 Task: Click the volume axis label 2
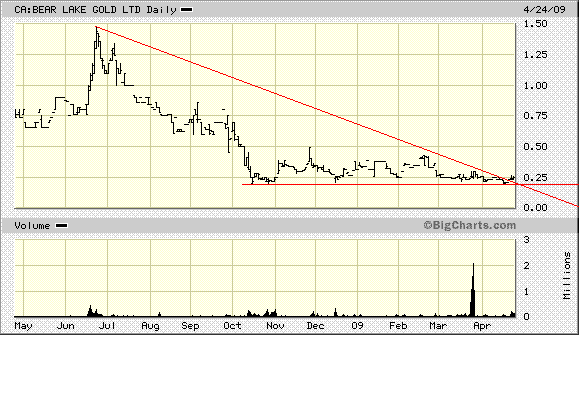527,265
